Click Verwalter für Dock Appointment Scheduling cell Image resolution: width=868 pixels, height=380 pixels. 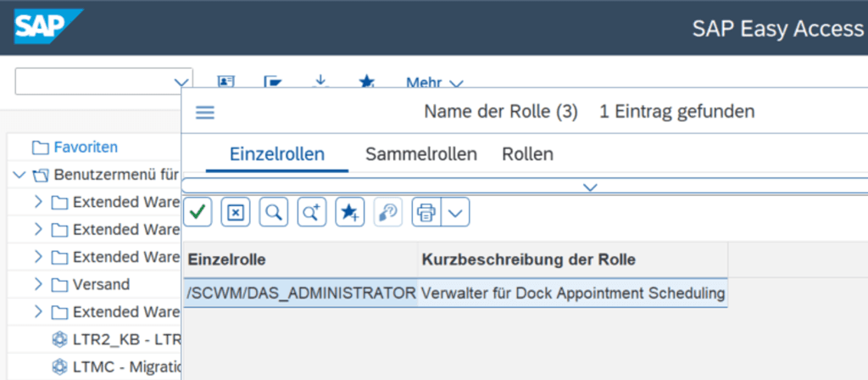573,293
